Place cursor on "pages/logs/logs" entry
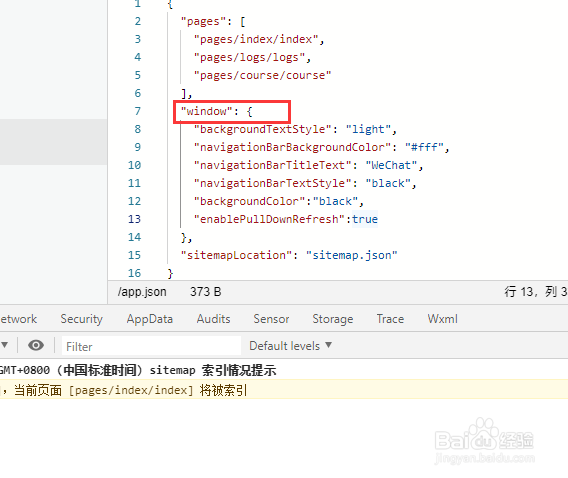Image resolution: width=568 pixels, height=478 pixels. pos(249,57)
